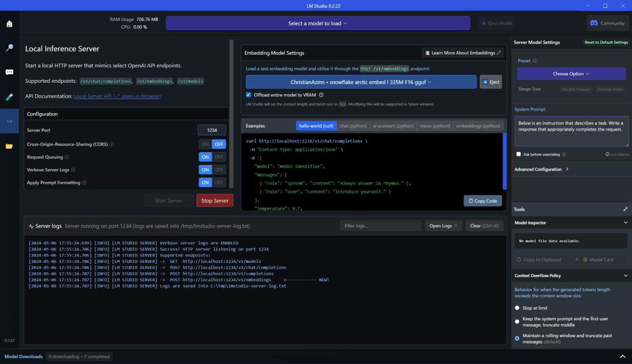This screenshot has height=364, width=632.
Task: Switch to the ai assistant (python) tab
Action: point(393,126)
